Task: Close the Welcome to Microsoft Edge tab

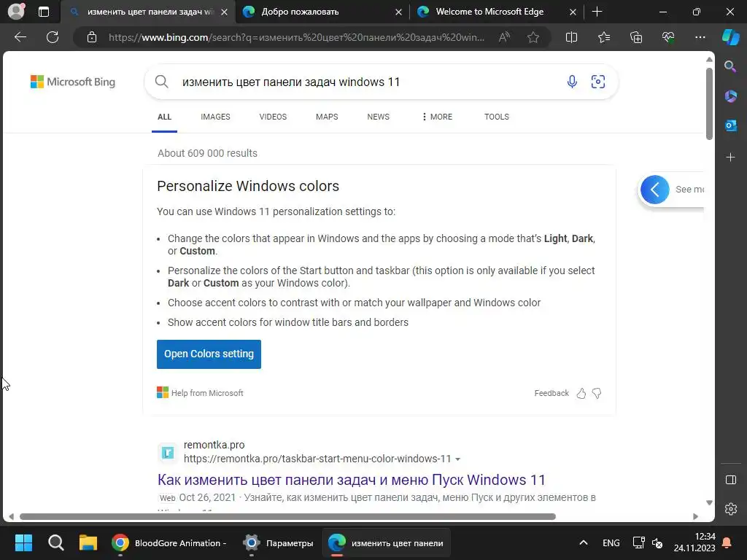Action: [573, 12]
